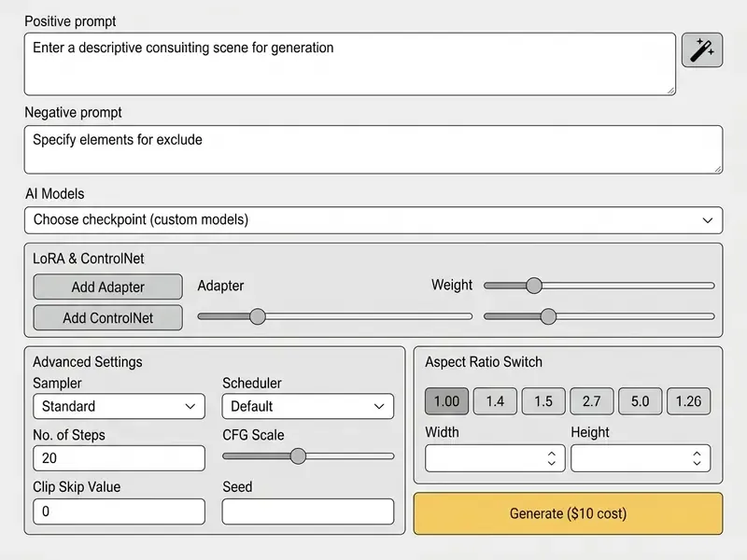Click the magic wand prompt enhancer icon
This screenshot has width=747, height=560.
click(x=702, y=50)
